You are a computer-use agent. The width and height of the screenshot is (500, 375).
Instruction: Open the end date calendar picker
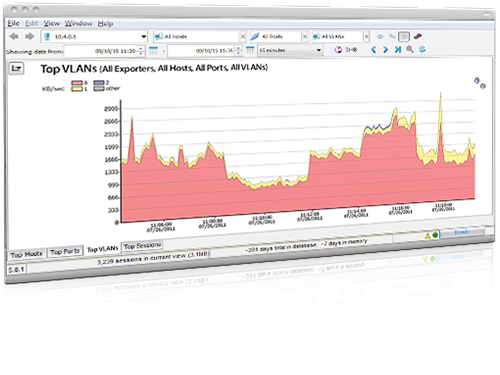pos(250,50)
